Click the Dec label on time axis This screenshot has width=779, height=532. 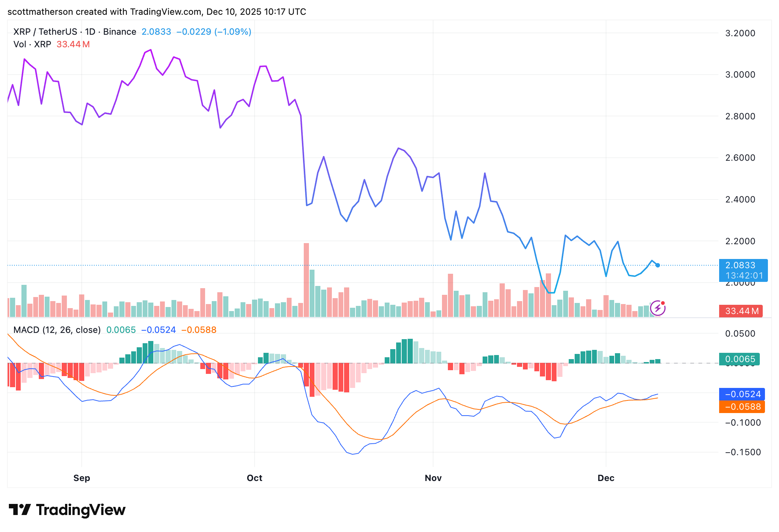click(x=606, y=478)
